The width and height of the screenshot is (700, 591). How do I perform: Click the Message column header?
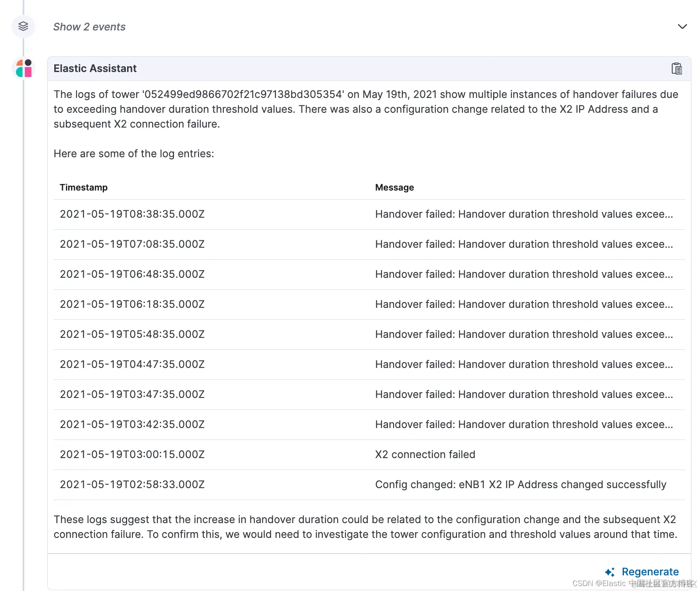(x=394, y=187)
